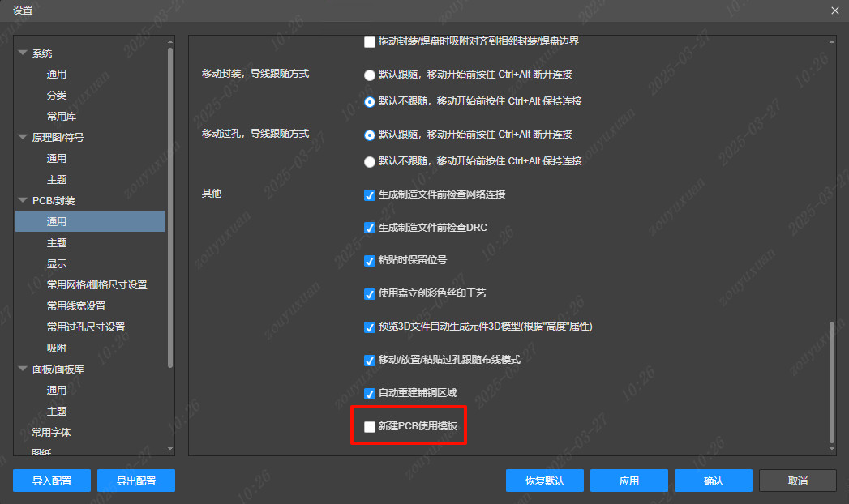Collapse the 面板/面板库 tree section
This screenshot has height=504, width=849.
pos(24,369)
